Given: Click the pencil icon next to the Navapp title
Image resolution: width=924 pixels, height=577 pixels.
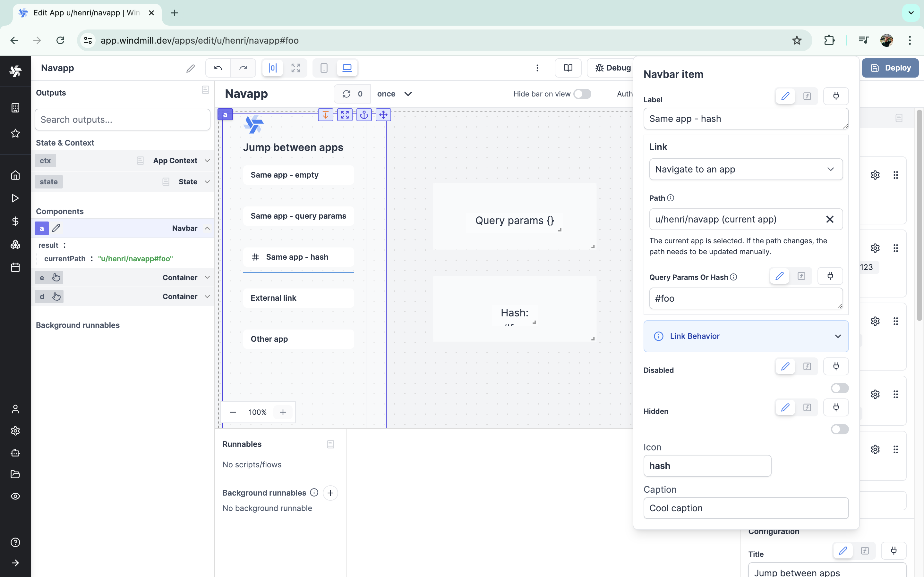Looking at the screenshot, I should coord(191,68).
